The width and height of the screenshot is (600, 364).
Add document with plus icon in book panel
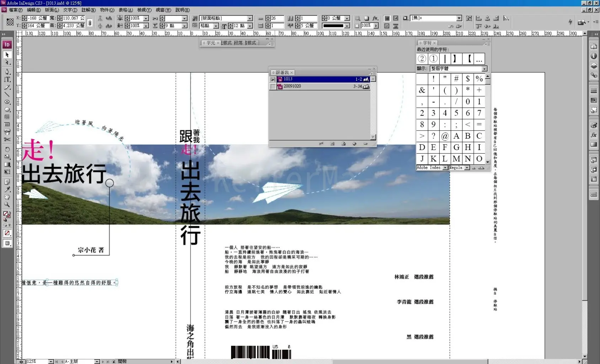(354, 144)
